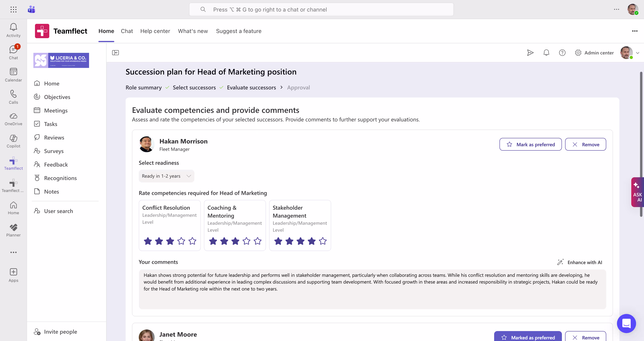Open User search in sidebar
The height and width of the screenshot is (341, 644).
pyautogui.click(x=53, y=211)
